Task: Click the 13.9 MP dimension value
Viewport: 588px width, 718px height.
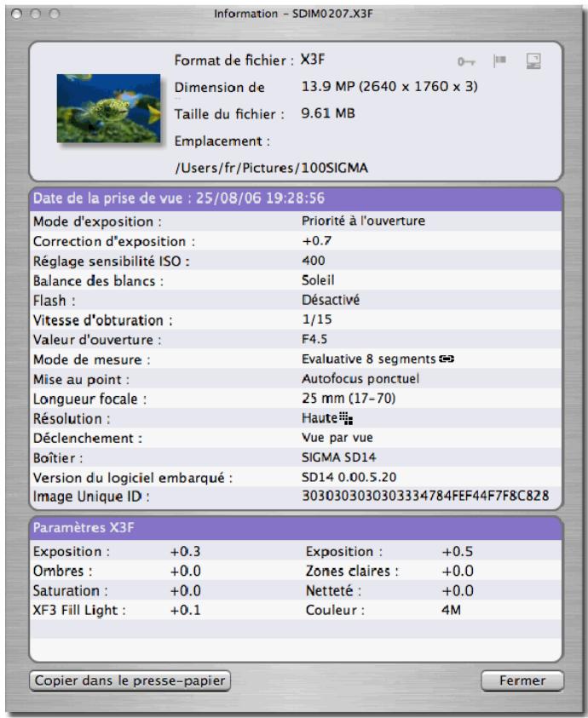Action: point(389,86)
